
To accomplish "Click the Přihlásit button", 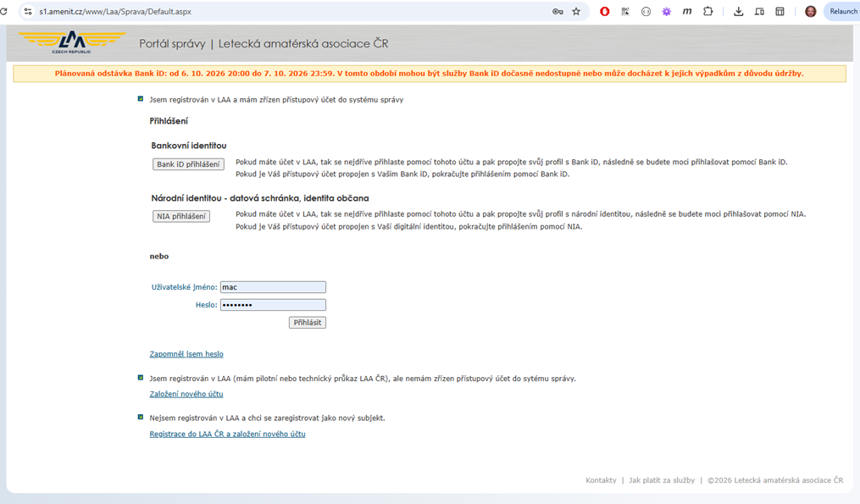I will pos(307,323).
